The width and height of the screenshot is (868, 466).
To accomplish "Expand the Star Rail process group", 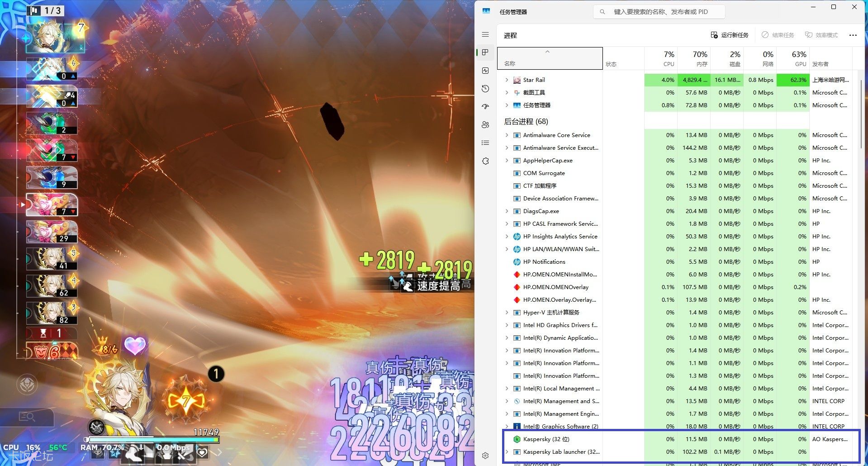I will click(x=507, y=80).
